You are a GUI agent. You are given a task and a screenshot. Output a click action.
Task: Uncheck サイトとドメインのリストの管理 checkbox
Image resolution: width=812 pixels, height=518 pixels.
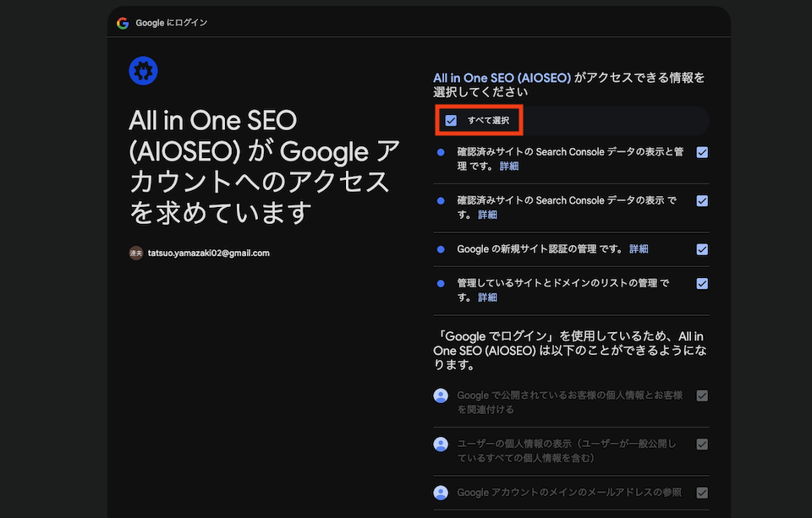[702, 284]
